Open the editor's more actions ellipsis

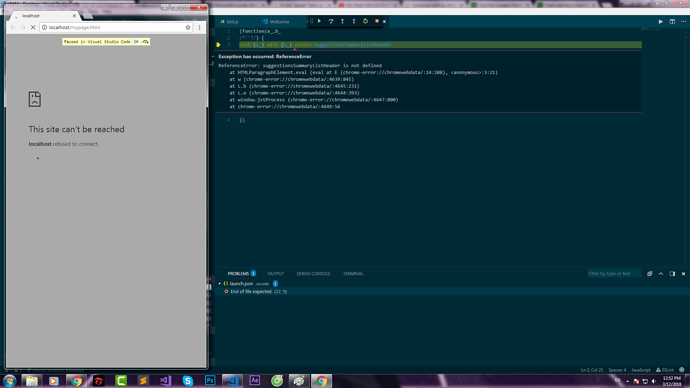click(683, 22)
